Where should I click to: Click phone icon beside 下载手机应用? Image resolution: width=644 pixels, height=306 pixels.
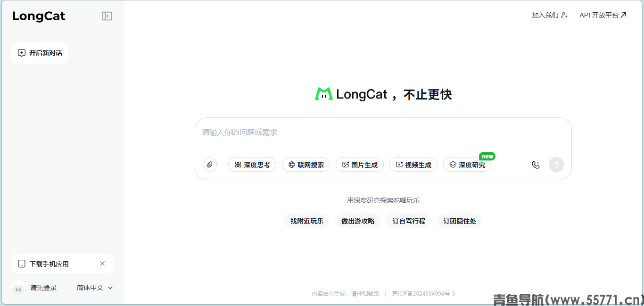(x=22, y=264)
